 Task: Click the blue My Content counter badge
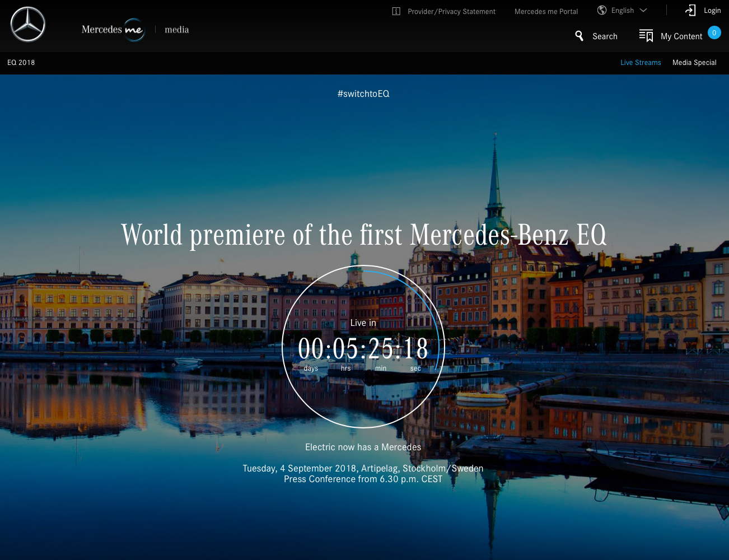pyautogui.click(x=714, y=32)
